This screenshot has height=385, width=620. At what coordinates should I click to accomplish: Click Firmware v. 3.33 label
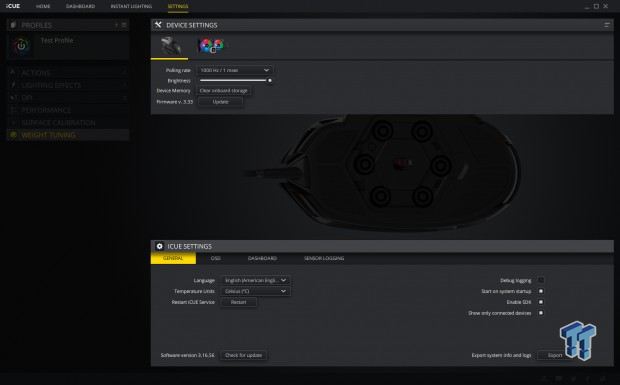point(175,102)
